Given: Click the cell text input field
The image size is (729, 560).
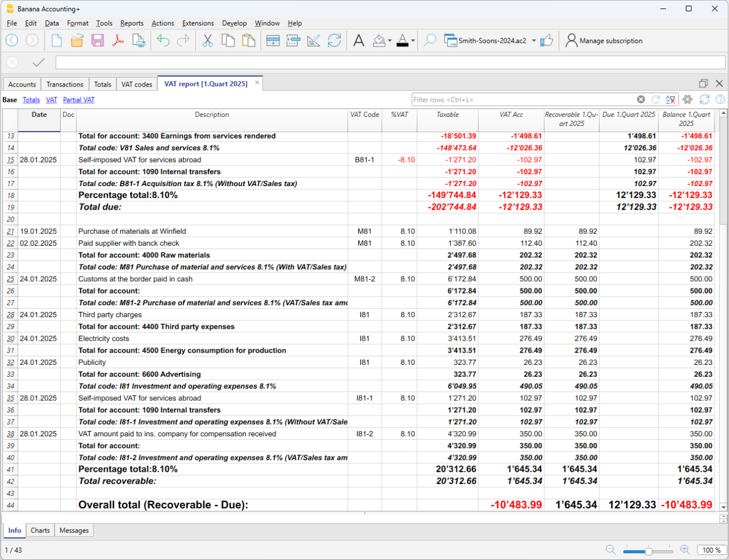Looking at the screenshot, I should pos(390,62).
